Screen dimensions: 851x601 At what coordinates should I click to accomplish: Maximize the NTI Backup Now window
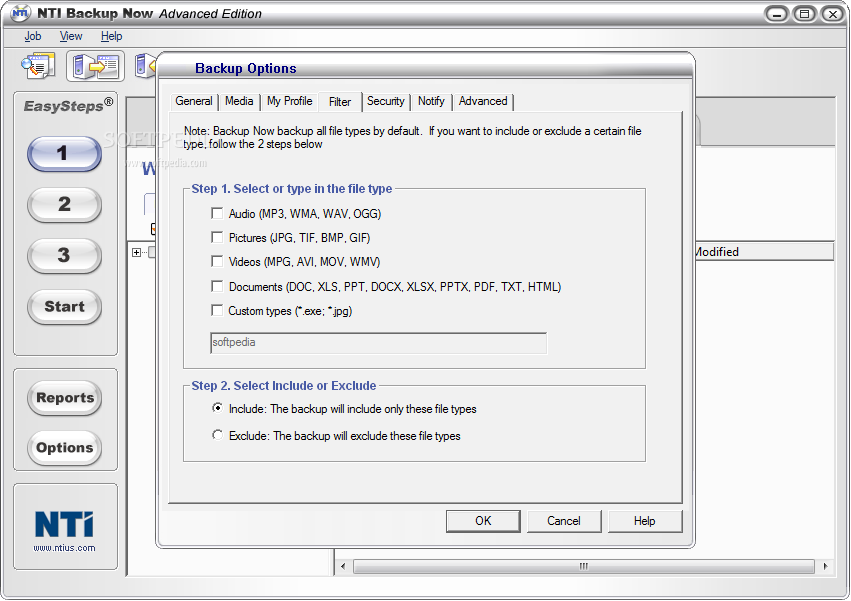click(x=804, y=14)
